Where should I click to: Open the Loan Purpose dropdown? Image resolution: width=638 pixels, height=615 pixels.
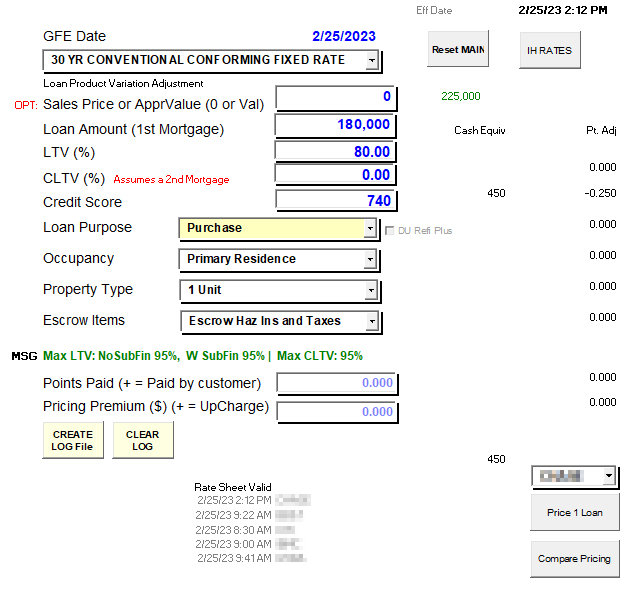370,229
